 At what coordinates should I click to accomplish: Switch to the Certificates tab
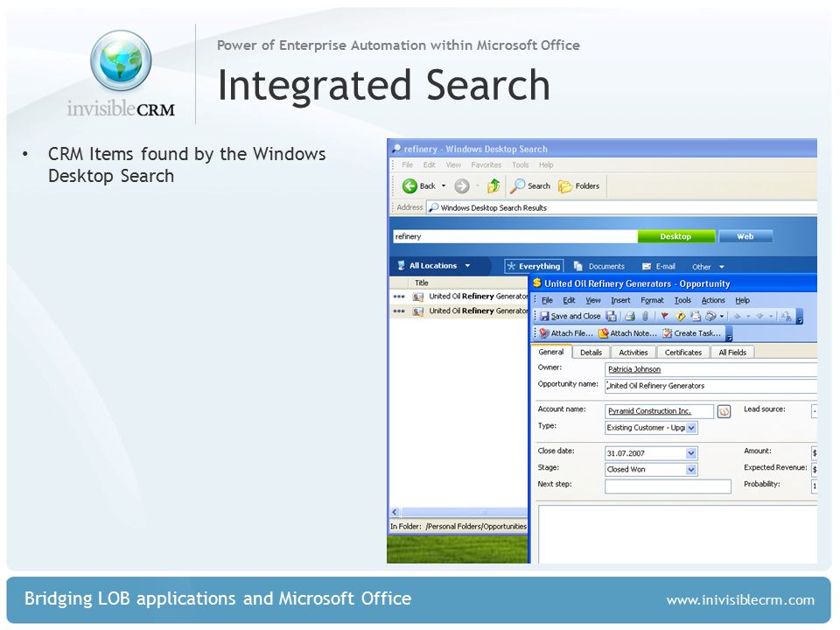(x=683, y=353)
